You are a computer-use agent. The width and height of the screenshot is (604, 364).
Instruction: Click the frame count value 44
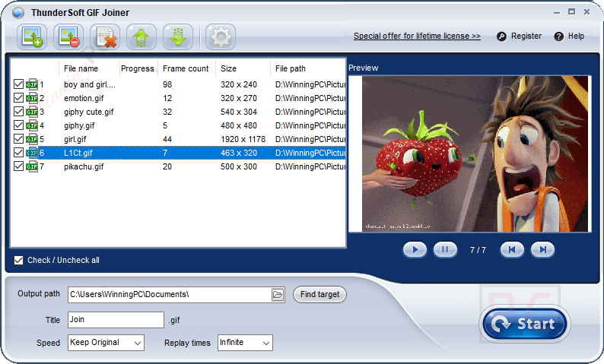pyautogui.click(x=167, y=139)
